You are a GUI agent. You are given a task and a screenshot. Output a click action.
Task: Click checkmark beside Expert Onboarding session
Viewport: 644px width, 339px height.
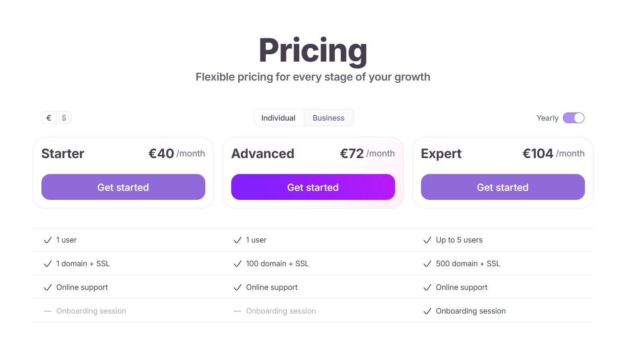coord(427,311)
